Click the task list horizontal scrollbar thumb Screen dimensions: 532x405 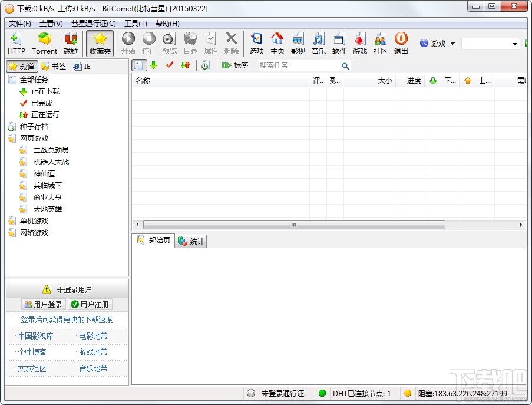294,225
